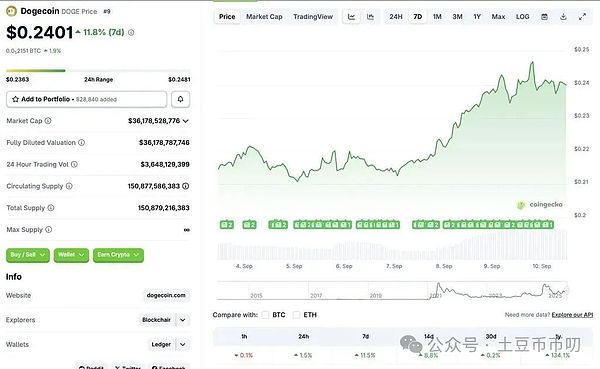Screen dimensions: 600x369
Task: Open the dogecoin.com website chip
Action: pos(166,296)
